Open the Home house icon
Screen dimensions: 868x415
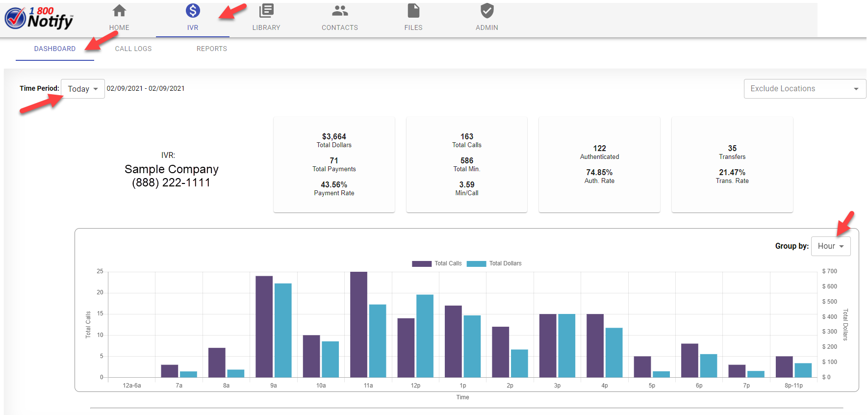coord(119,11)
